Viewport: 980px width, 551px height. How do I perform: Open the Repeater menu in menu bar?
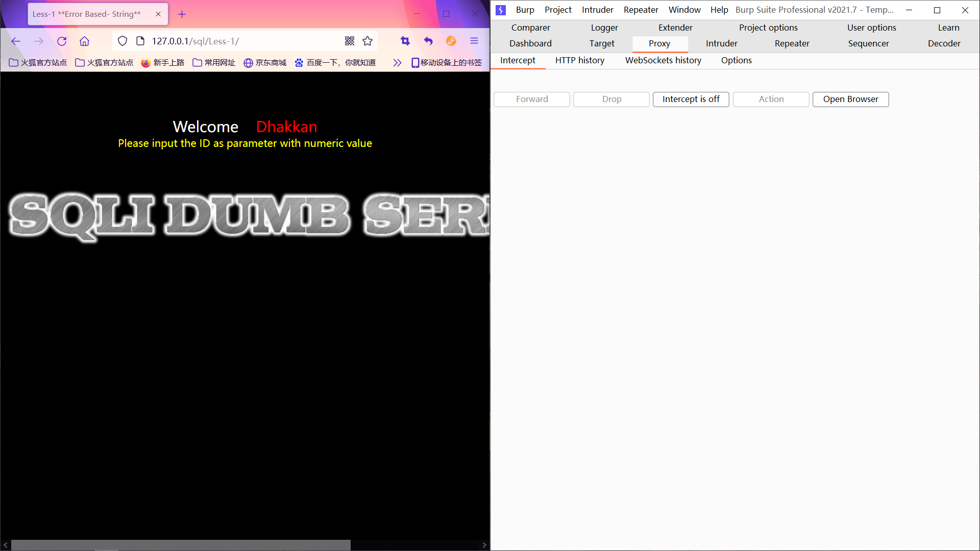[x=641, y=10]
